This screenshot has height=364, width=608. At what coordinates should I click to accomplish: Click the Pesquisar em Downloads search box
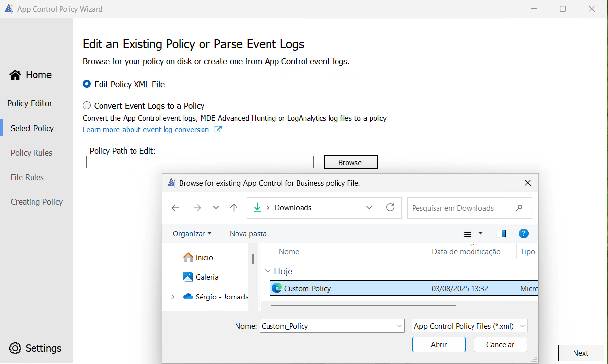(470, 208)
